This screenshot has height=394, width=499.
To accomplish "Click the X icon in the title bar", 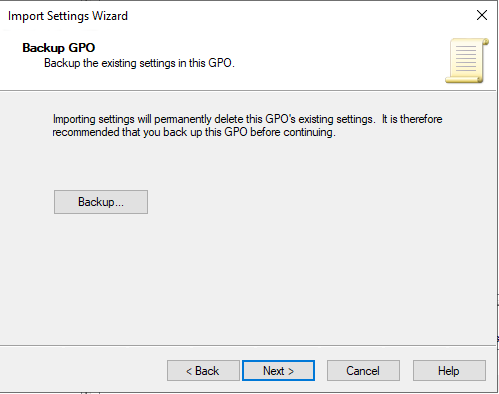I will 482,15.
